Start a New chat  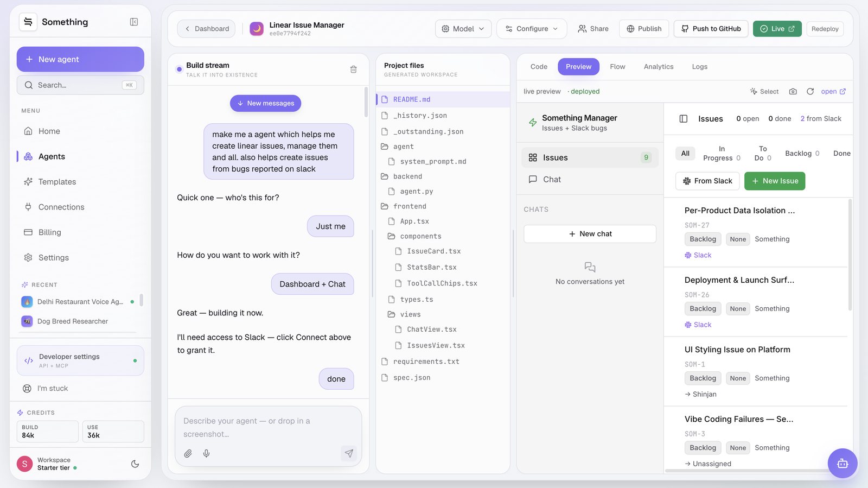[590, 234]
